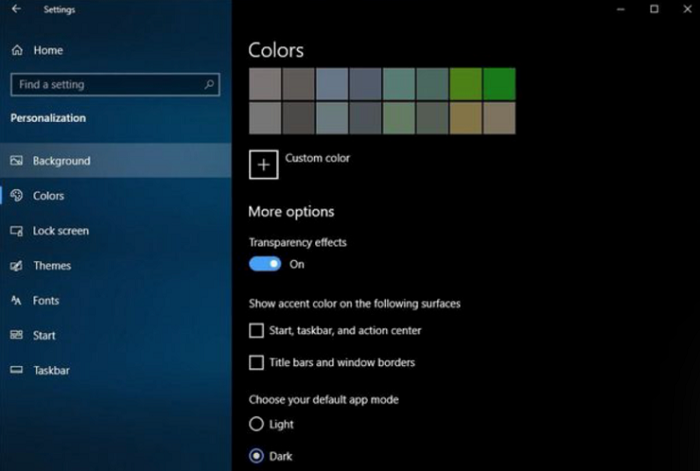
Task: Open Home via the house icon
Action: (x=17, y=50)
